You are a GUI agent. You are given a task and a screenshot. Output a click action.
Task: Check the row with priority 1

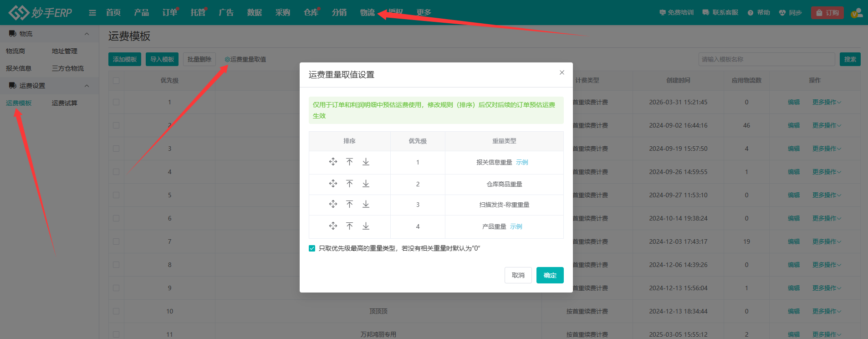pos(116,102)
